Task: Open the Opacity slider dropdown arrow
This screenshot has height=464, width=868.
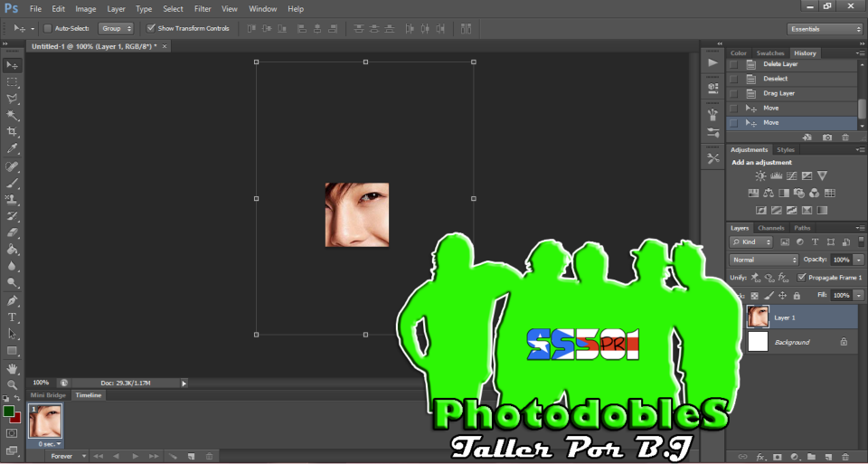Action: 859,260
